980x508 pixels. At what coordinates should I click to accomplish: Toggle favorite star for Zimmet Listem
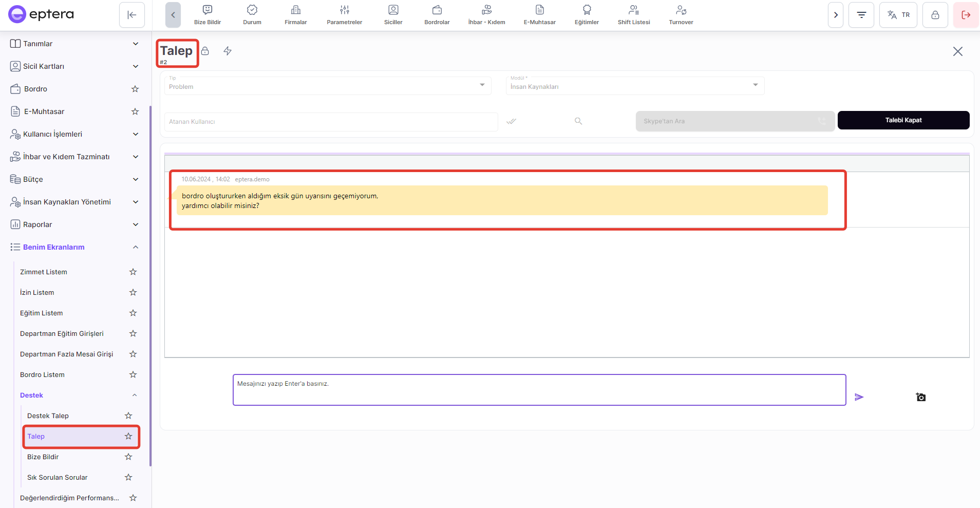point(133,272)
